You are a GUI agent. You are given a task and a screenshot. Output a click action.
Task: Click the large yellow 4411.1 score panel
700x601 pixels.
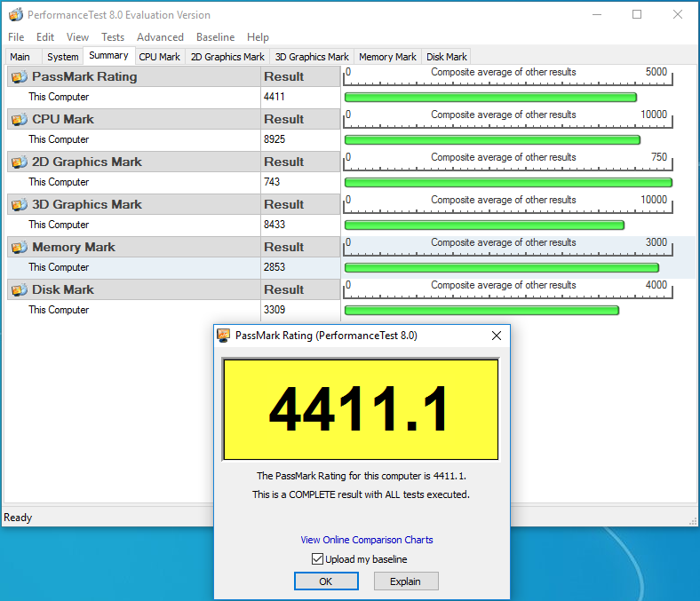point(361,409)
